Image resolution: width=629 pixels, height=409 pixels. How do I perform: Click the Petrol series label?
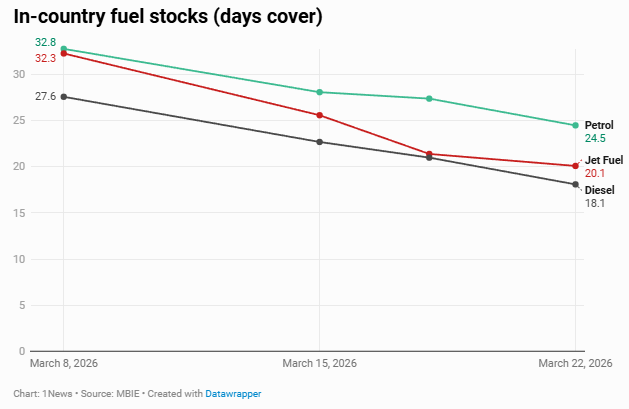[x=599, y=125]
